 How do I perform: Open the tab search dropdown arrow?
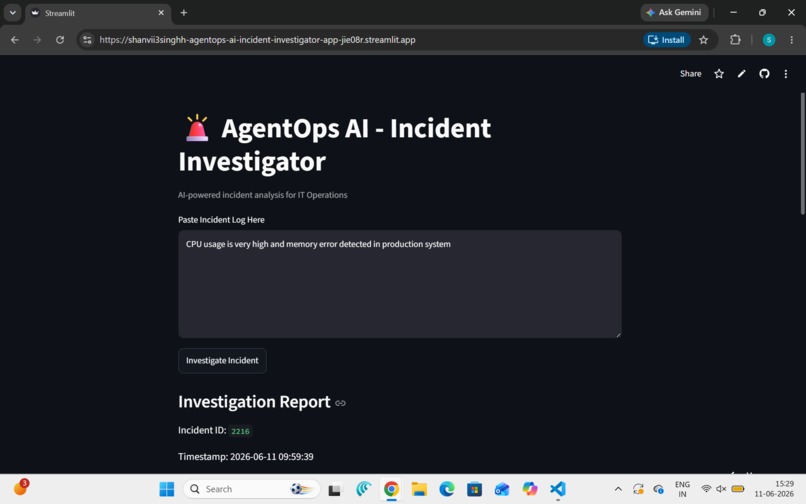click(x=12, y=12)
